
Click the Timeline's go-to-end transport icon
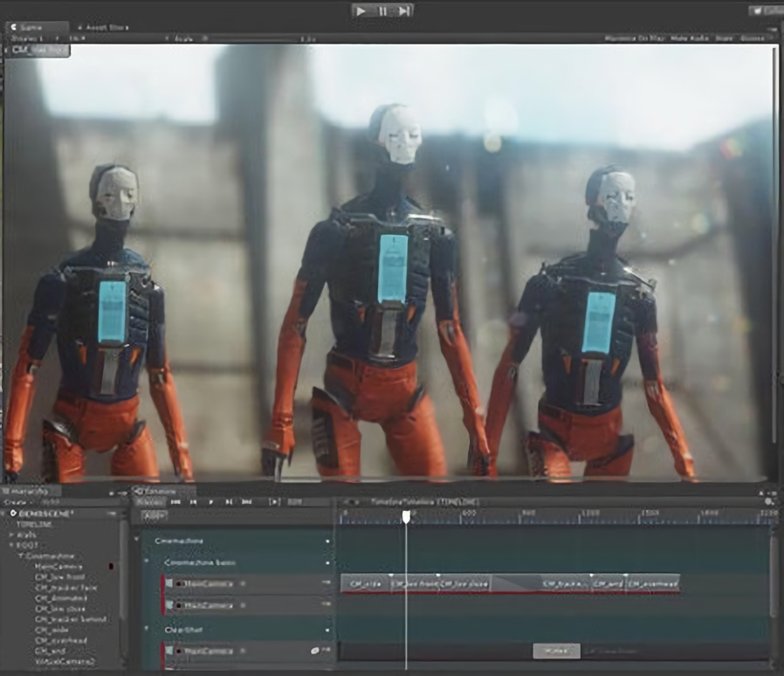(246, 502)
